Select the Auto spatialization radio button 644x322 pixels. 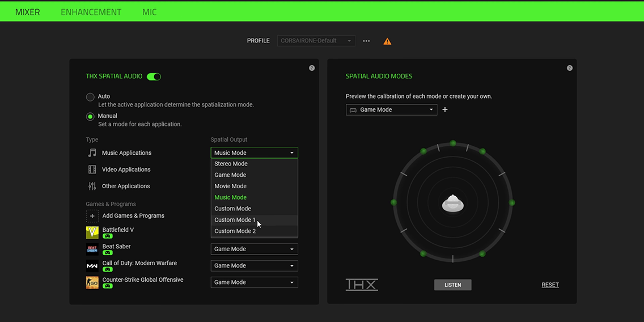90,97
